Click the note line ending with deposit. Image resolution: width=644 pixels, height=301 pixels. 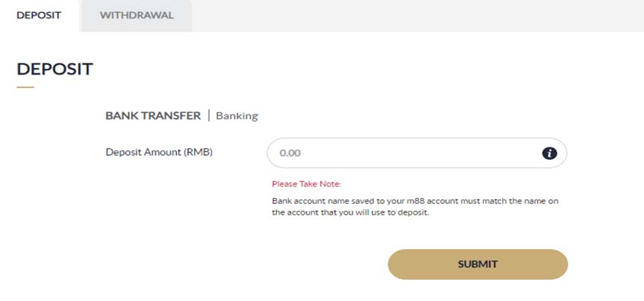pos(350,213)
